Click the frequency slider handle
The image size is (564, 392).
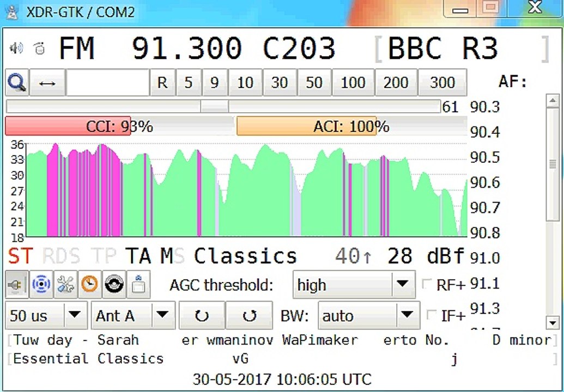[214, 106]
